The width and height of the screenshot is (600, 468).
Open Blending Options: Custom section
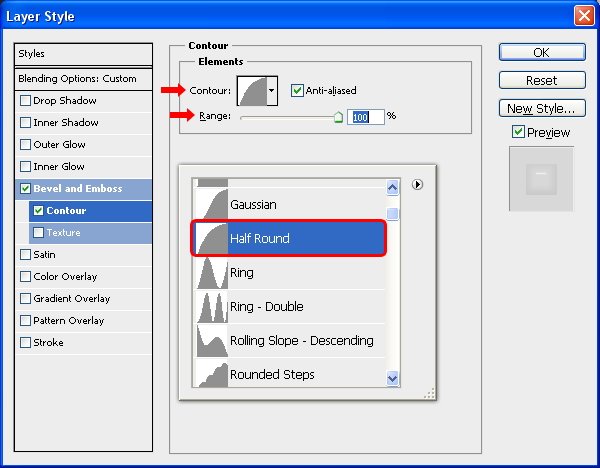(77, 79)
